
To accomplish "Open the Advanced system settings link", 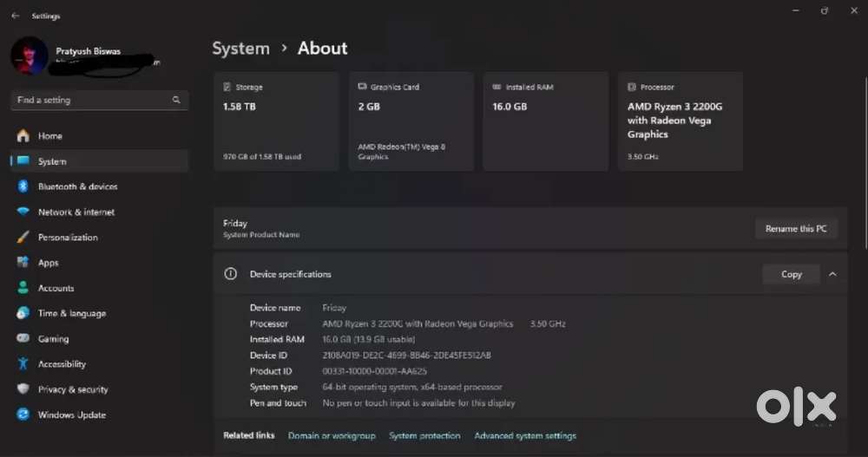I will tap(525, 436).
